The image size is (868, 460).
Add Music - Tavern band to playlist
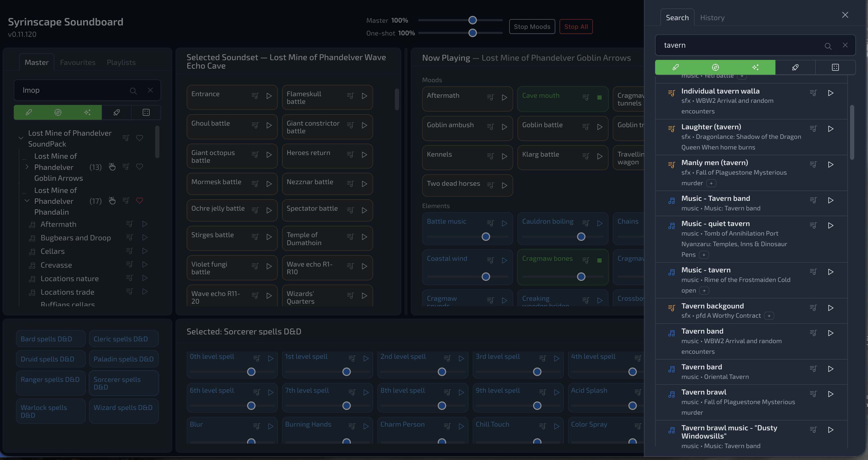tap(813, 200)
